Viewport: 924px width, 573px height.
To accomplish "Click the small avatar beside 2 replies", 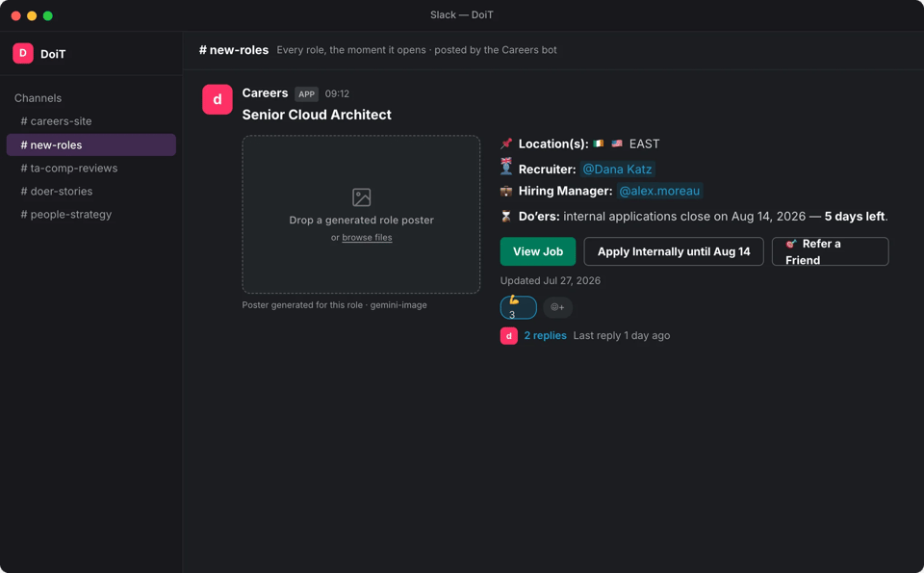I will 508,335.
